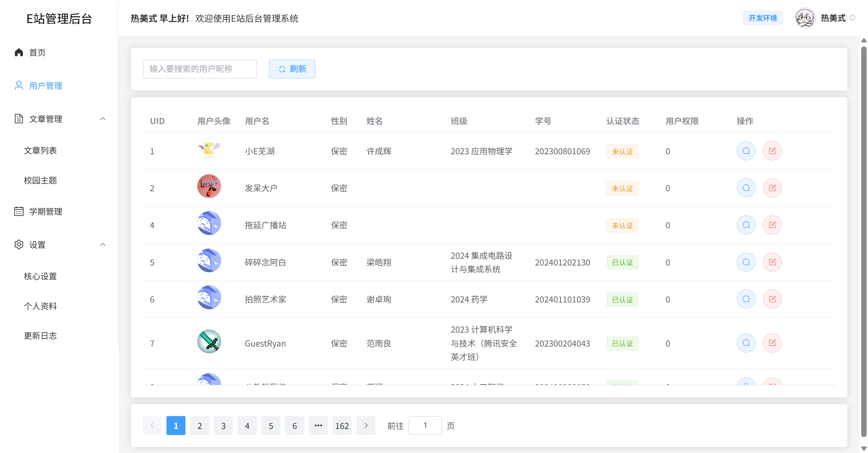This screenshot has width=868, height=453.
Task: Open 文章列表 in the sidebar
Action: 40,150
